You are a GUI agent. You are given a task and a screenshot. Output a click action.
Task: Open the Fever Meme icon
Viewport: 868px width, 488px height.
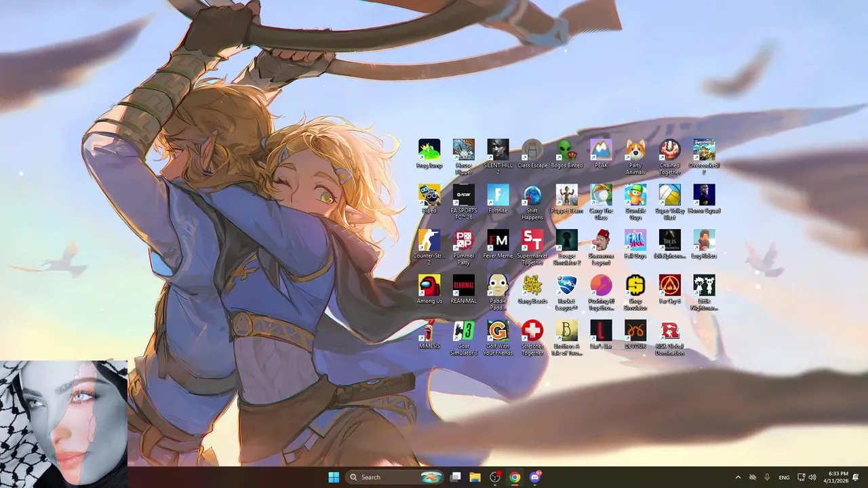tap(498, 245)
